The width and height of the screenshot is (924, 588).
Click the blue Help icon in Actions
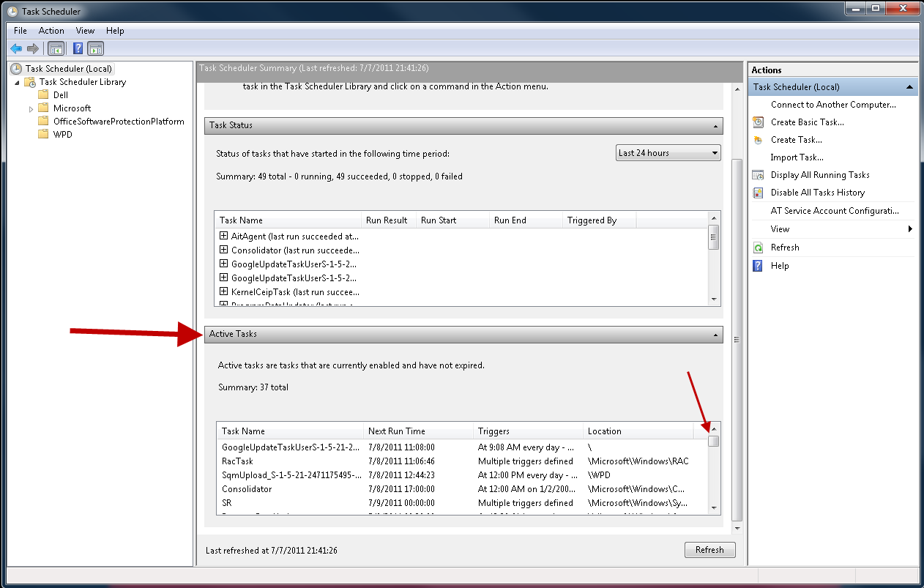click(759, 266)
